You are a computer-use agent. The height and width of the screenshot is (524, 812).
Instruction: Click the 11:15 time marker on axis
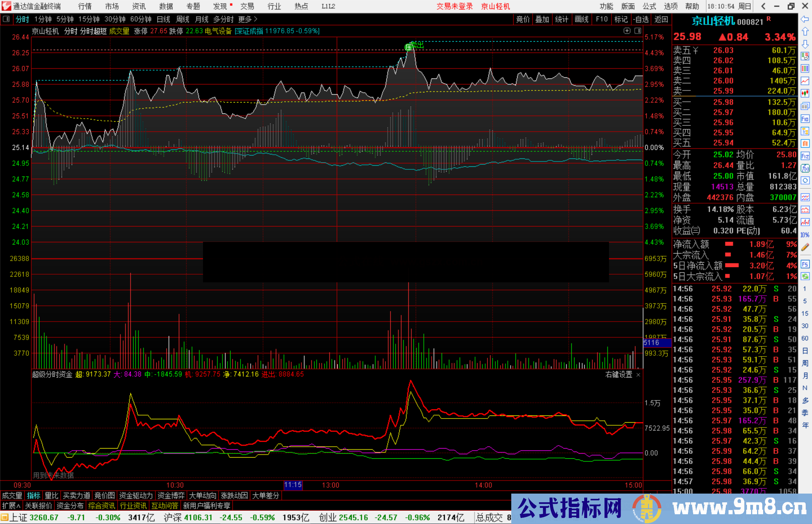[293, 485]
